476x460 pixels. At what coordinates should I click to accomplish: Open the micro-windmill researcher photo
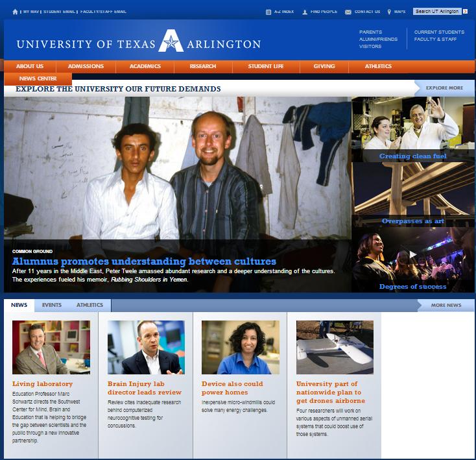tap(241, 347)
